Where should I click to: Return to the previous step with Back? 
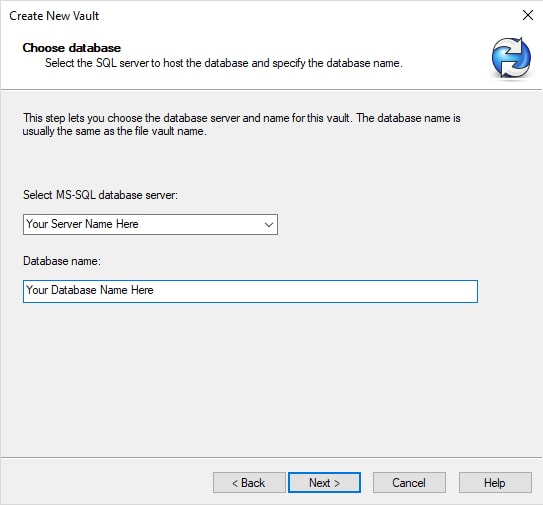(x=249, y=482)
